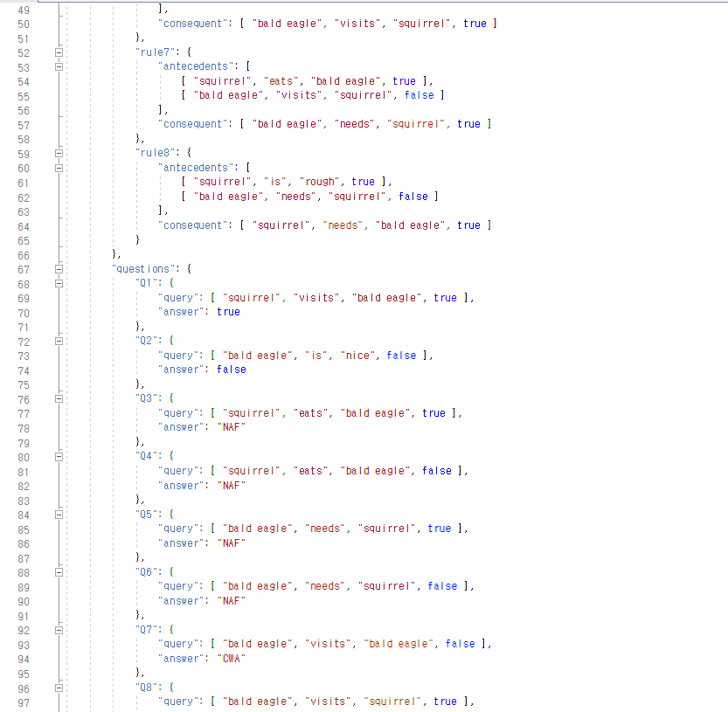This screenshot has height=712, width=728.
Task: Click the false keyword in Q2's query
Action: 401,355
